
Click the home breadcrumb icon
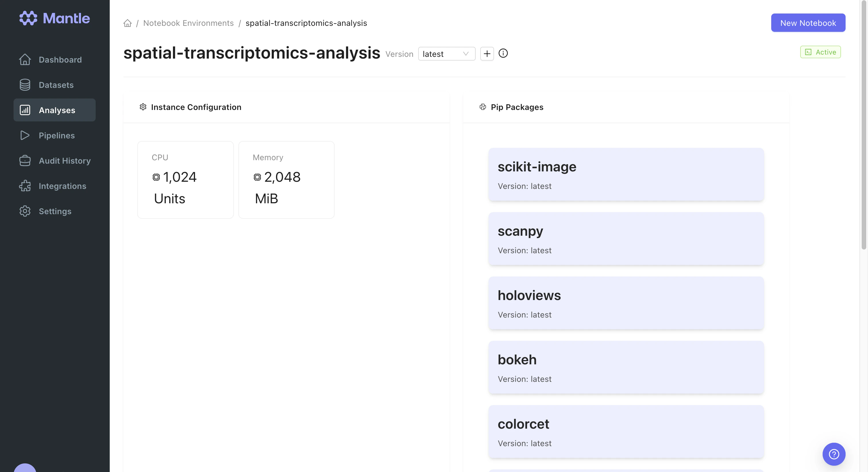coord(127,23)
